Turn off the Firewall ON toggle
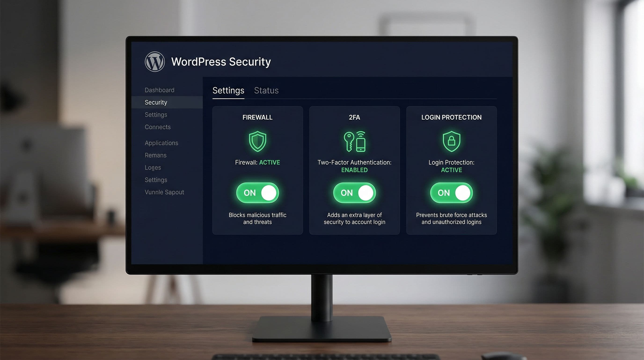The height and width of the screenshot is (360, 644). click(x=257, y=193)
